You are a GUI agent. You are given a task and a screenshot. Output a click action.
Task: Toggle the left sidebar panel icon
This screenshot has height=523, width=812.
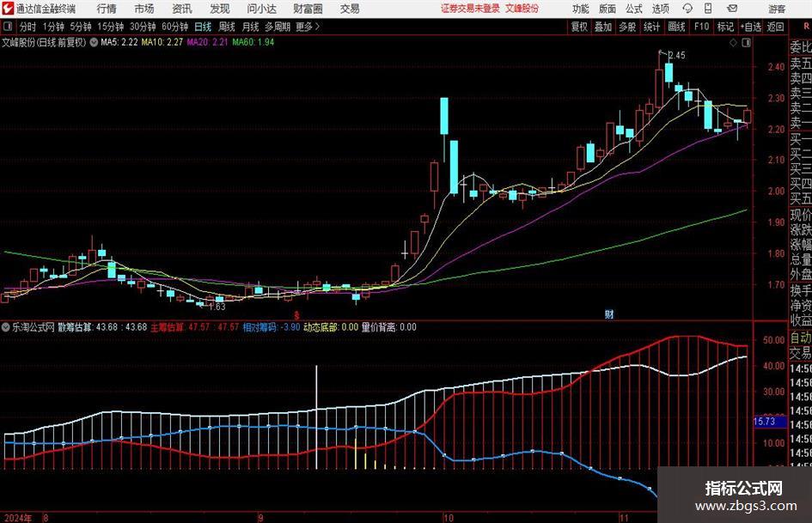(x=7, y=27)
